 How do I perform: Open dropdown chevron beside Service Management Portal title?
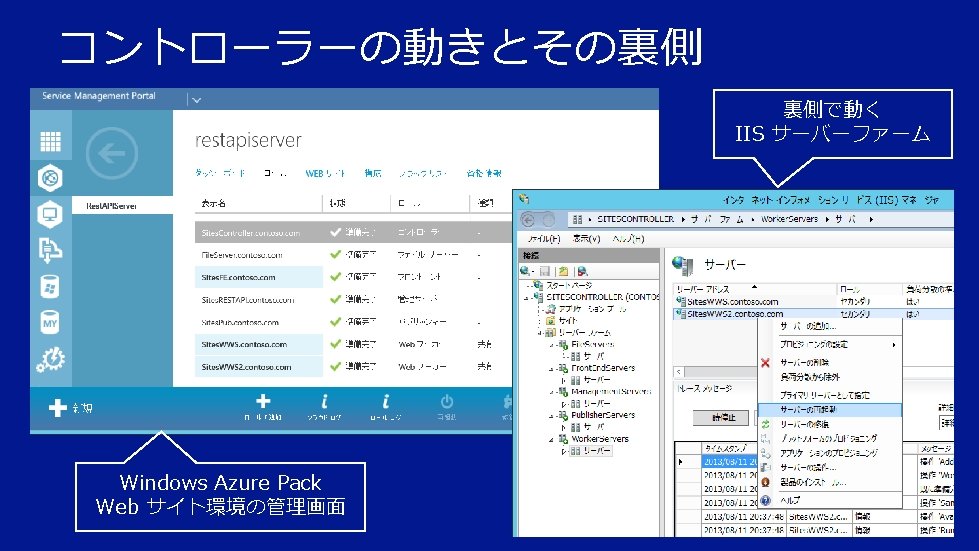(x=197, y=100)
